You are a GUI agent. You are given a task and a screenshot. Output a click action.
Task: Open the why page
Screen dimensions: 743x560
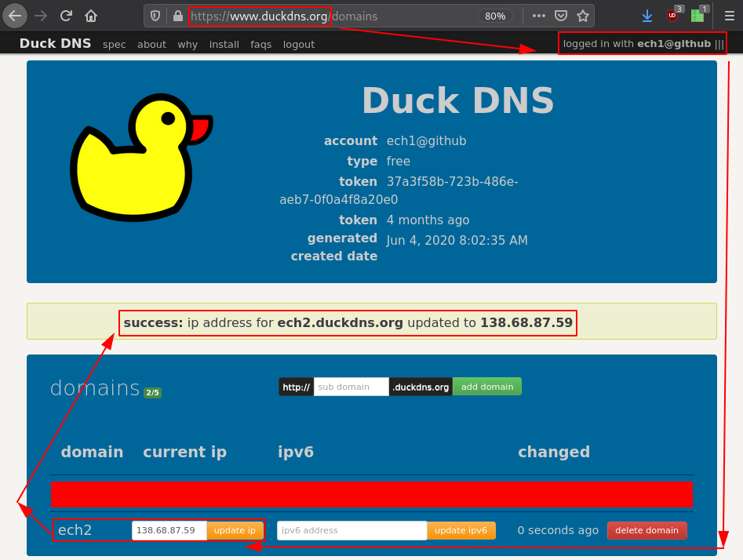[188, 45]
